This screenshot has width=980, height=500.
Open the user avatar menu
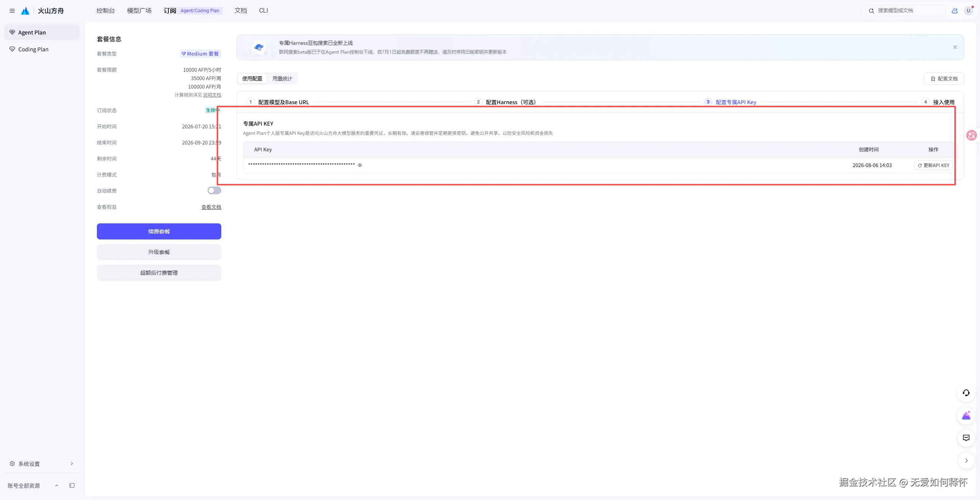[x=969, y=11]
